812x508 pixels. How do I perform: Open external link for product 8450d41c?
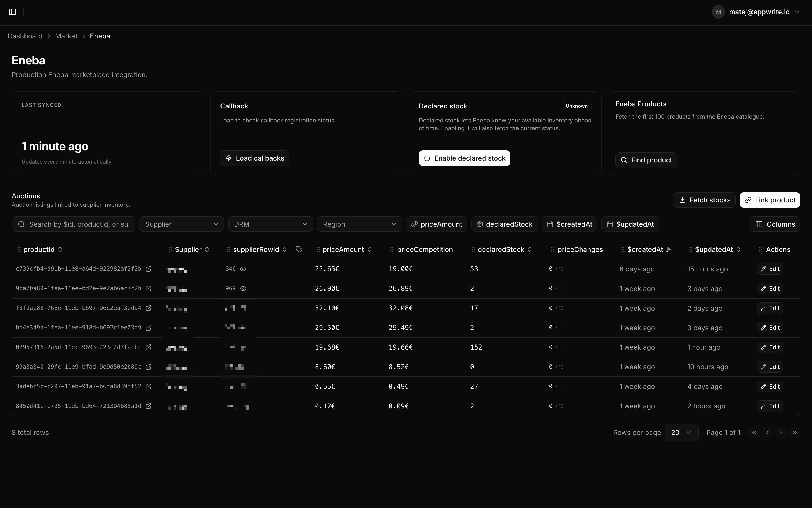coord(148,406)
